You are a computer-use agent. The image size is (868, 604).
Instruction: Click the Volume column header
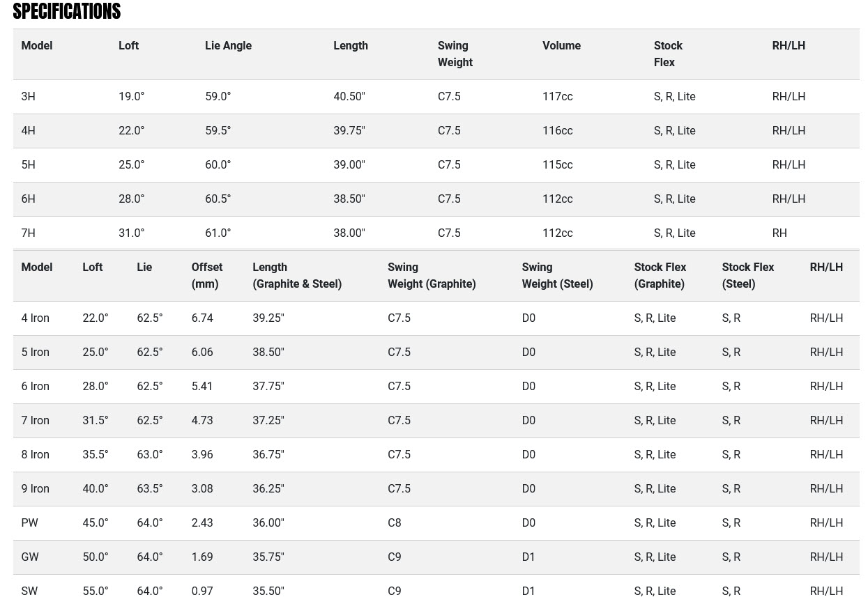pyautogui.click(x=561, y=46)
